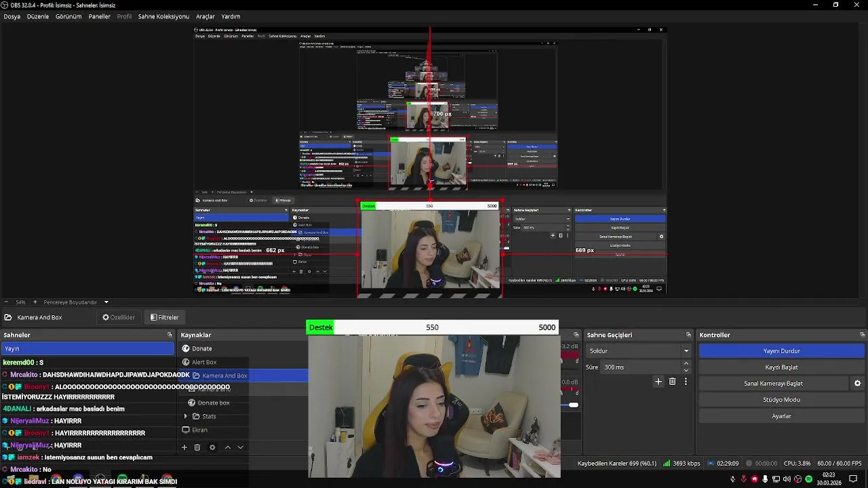Click the folder icon beside the source toolbar name

coord(8,317)
